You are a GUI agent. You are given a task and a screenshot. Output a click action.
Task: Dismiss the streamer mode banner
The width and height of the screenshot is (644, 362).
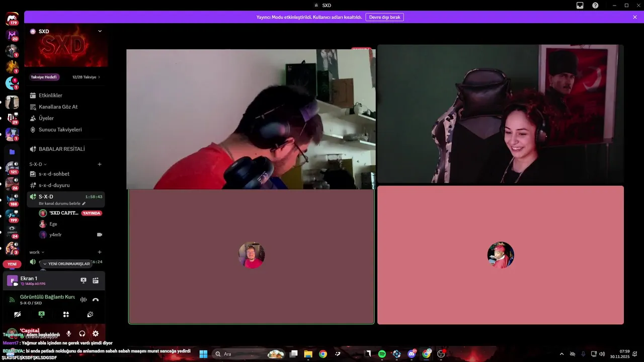click(x=635, y=17)
